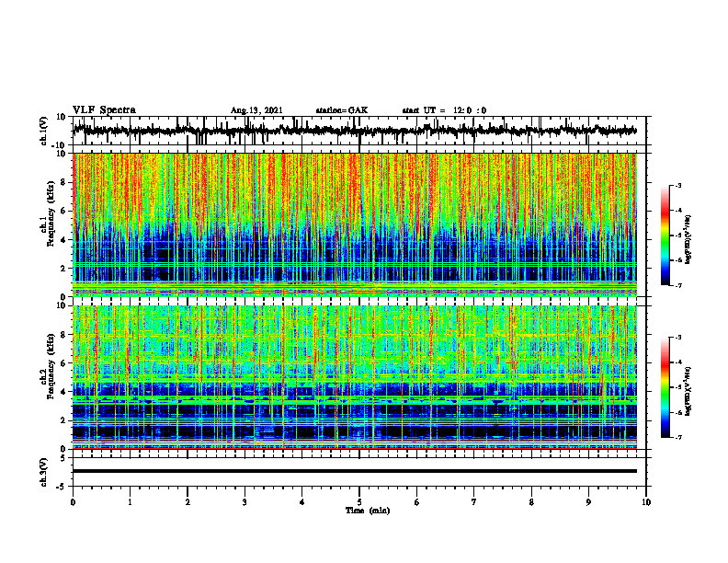Click time axis tick label "7"
The height and width of the screenshot is (563, 728).
pos(474,502)
